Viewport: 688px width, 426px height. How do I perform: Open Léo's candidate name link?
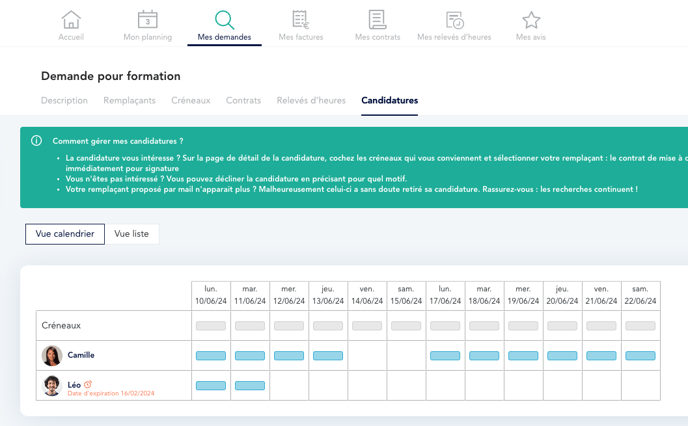[x=74, y=384]
